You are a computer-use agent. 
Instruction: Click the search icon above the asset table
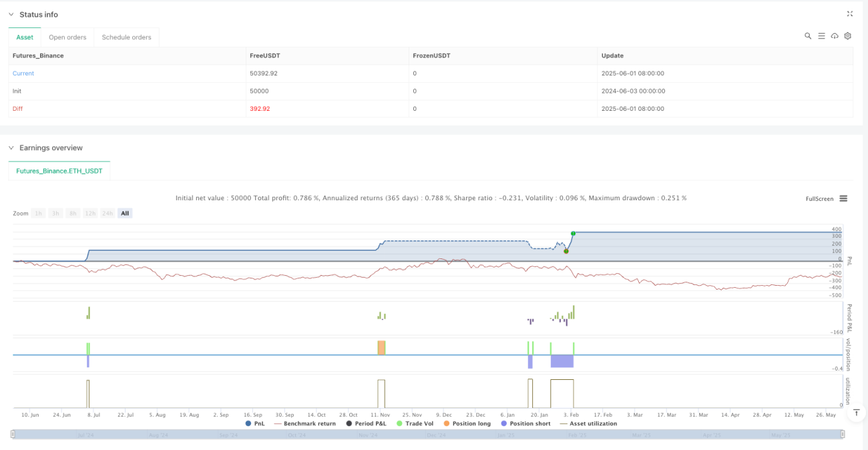[808, 36]
